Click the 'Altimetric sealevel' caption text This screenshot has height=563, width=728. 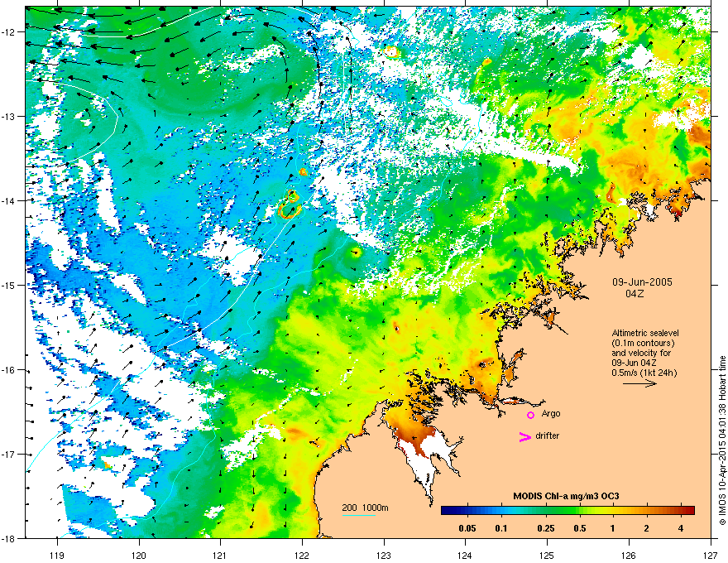point(645,333)
